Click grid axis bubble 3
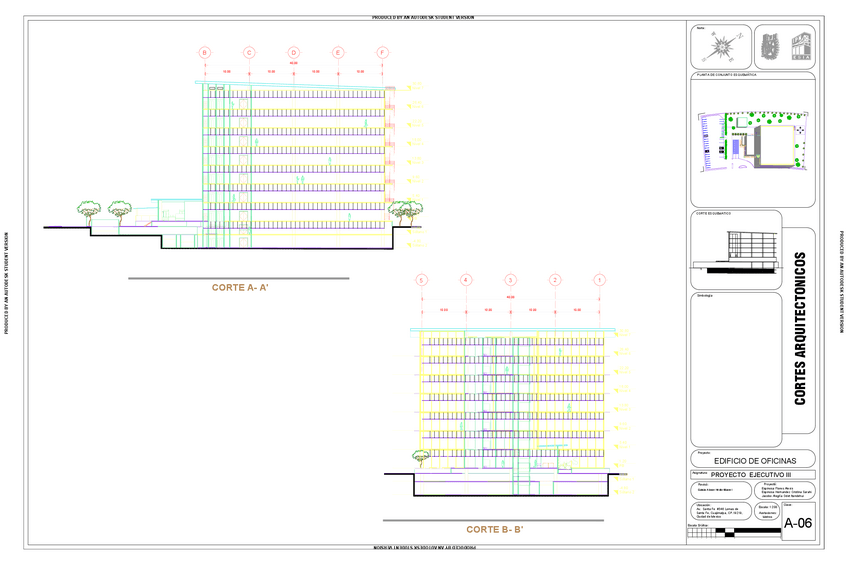The height and width of the screenshot is (565, 848). pos(510,280)
